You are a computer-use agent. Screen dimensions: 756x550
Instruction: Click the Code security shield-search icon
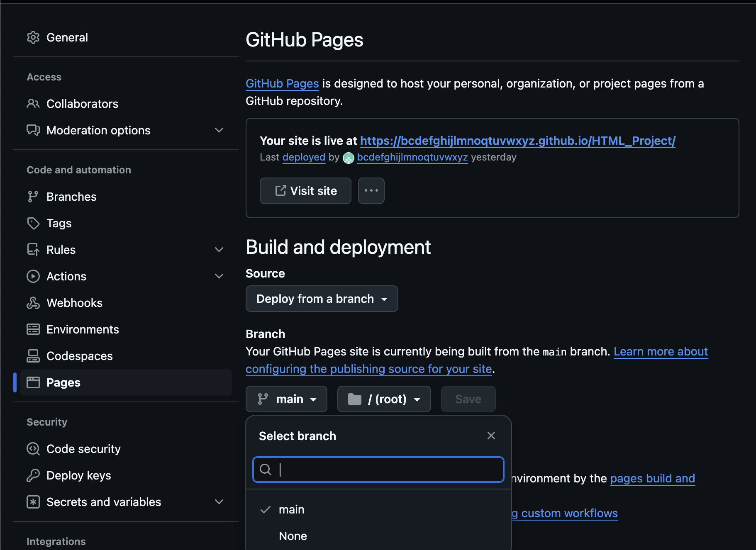[33, 449]
